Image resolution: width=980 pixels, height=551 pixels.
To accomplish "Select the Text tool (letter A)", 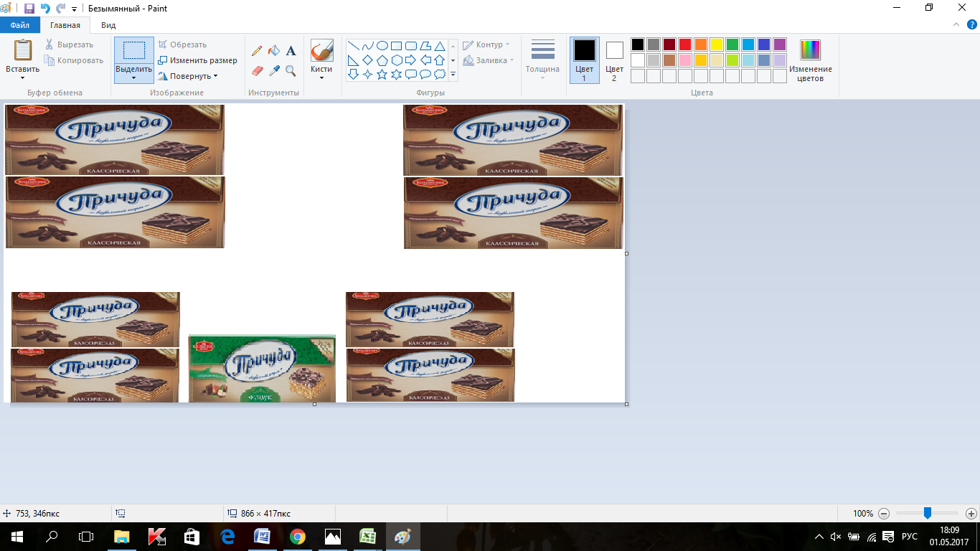I will point(291,51).
